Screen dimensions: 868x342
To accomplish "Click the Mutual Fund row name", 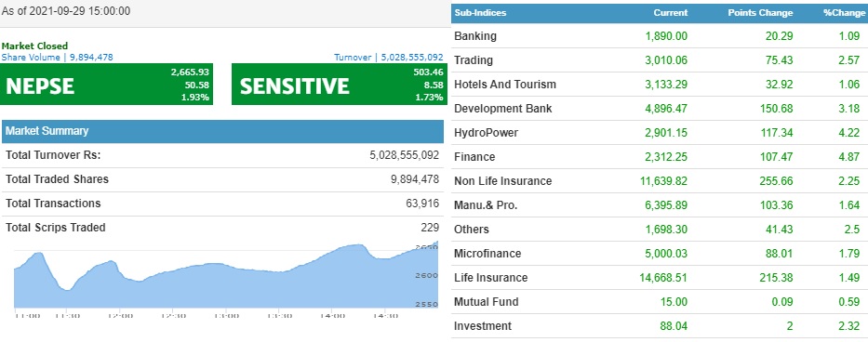I will click(x=486, y=302).
